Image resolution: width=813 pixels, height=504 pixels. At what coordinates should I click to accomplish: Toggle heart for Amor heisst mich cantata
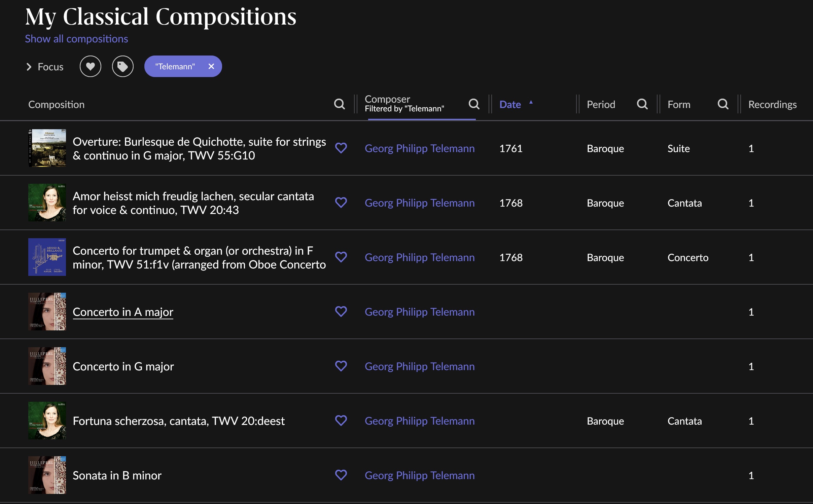click(341, 203)
